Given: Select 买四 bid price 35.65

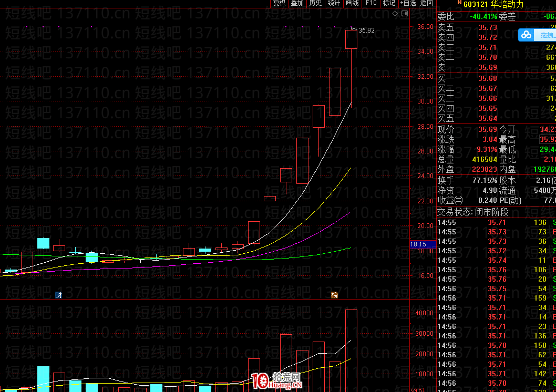Looking at the screenshot, I should pos(488,108).
